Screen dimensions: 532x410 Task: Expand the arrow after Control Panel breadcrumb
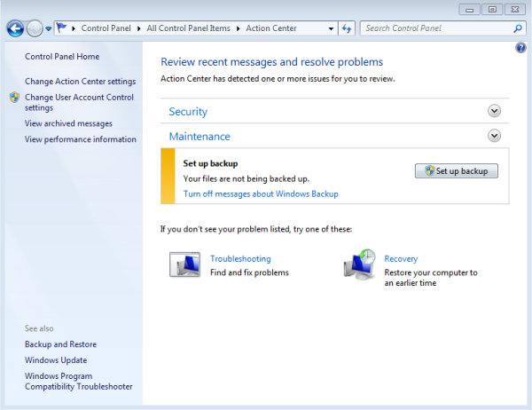point(139,28)
